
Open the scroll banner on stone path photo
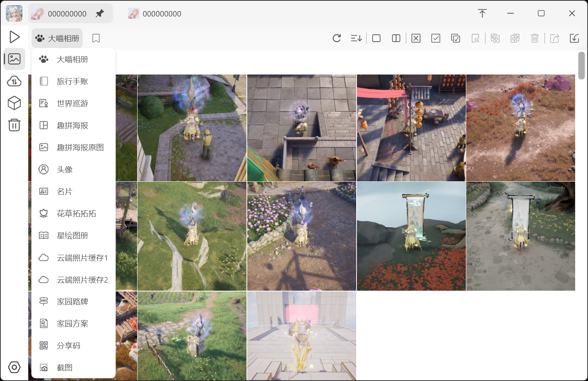pos(521,236)
